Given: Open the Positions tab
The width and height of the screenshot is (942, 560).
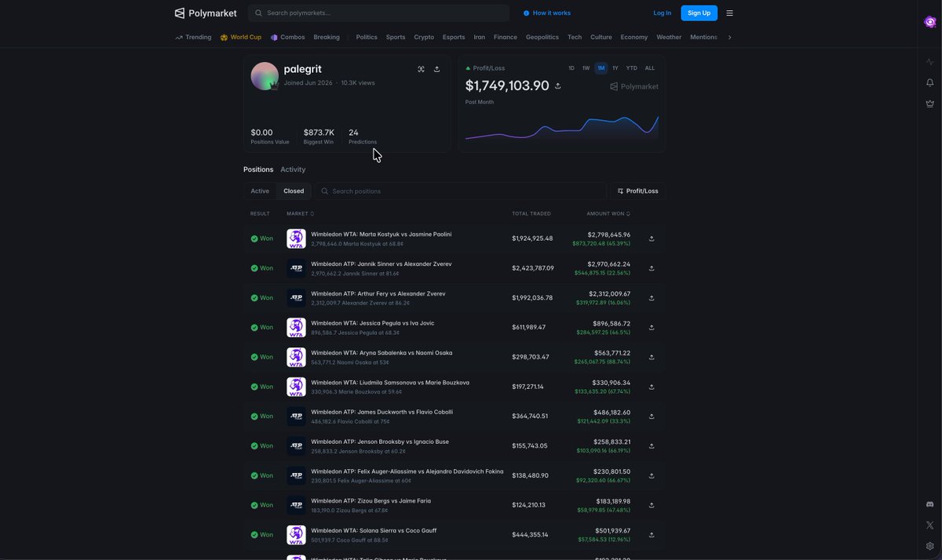Looking at the screenshot, I should [x=258, y=169].
